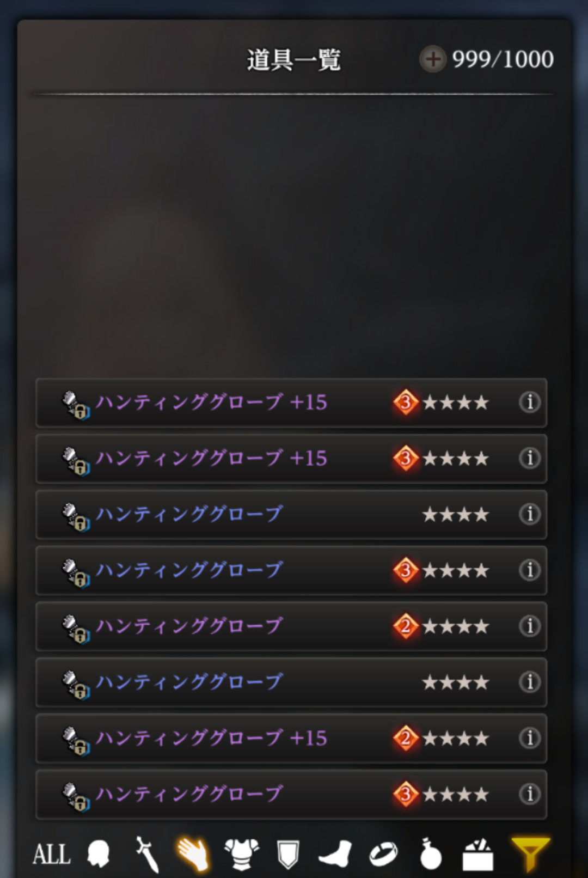The height and width of the screenshot is (878, 588).
Task: Open info for first ハンティンググローブ +15
Action: (530, 403)
